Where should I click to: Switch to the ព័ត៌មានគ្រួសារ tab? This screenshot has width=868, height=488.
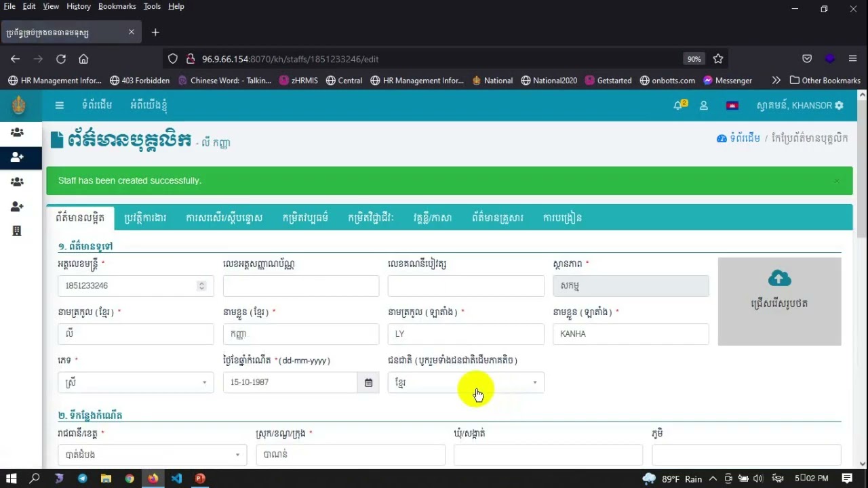point(498,218)
